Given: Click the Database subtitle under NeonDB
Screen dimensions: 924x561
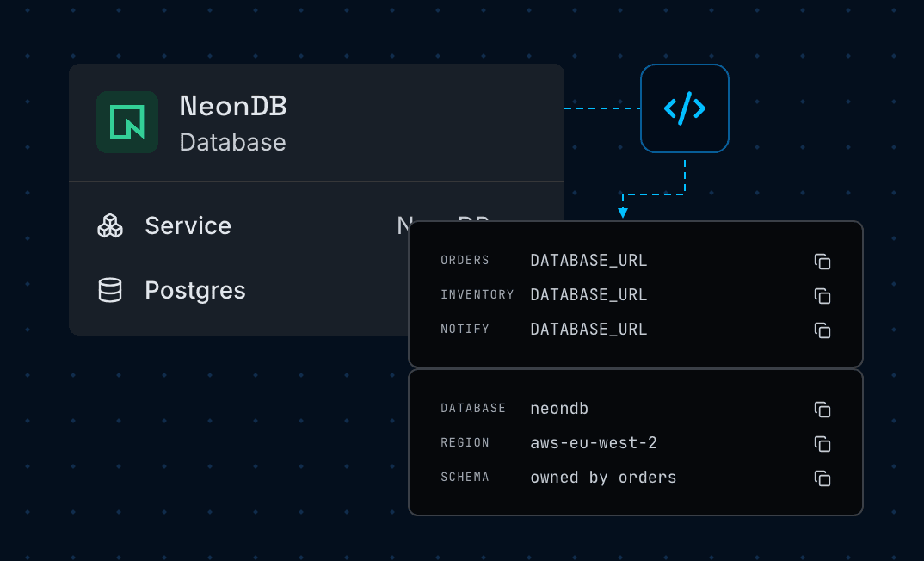Looking at the screenshot, I should [x=233, y=143].
